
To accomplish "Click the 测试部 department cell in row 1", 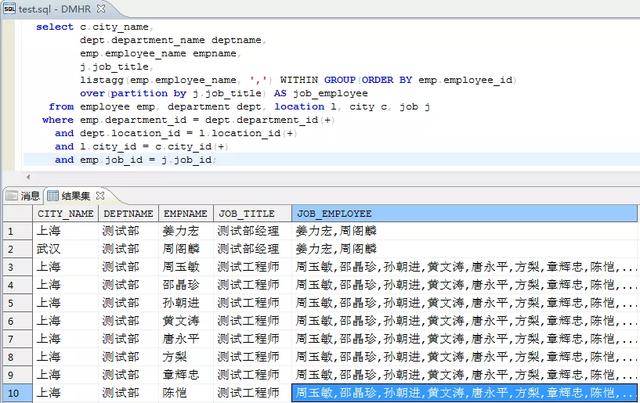I will pos(128,231).
